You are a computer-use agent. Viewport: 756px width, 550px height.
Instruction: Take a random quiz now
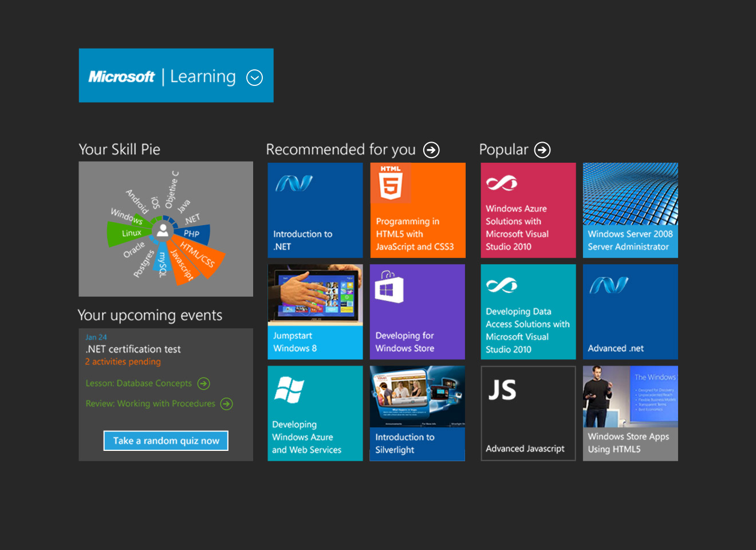tap(166, 441)
